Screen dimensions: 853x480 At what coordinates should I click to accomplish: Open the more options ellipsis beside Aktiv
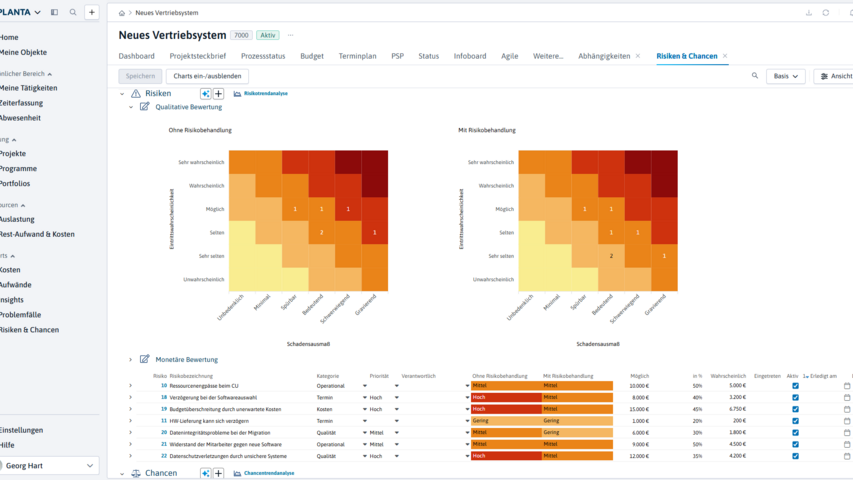click(290, 35)
